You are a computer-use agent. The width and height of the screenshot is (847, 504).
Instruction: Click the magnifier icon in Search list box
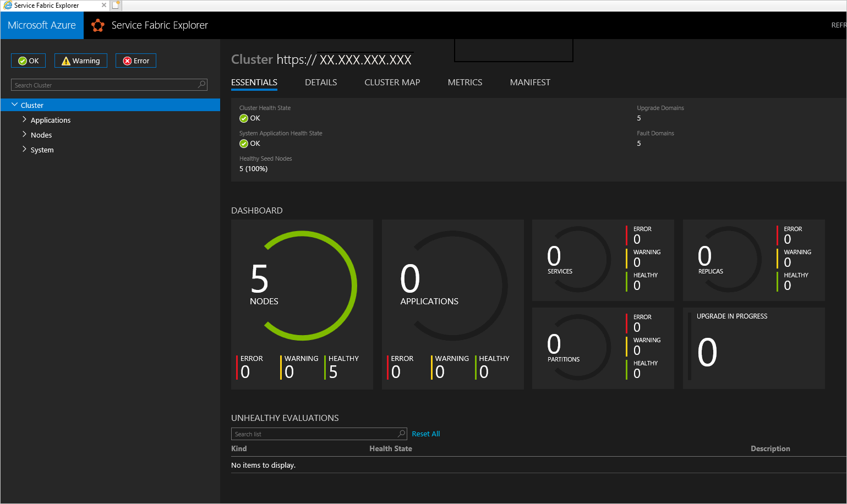pyautogui.click(x=401, y=434)
